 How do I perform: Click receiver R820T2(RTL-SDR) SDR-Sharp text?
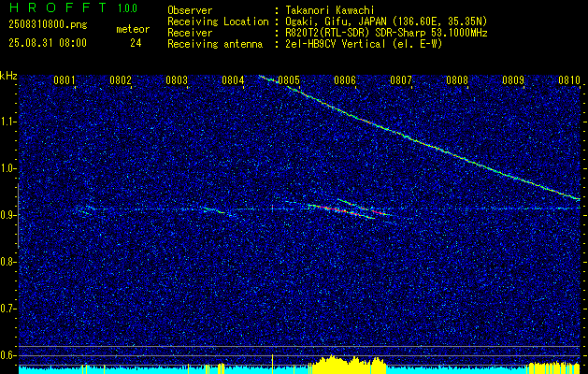(x=386, y=33)
